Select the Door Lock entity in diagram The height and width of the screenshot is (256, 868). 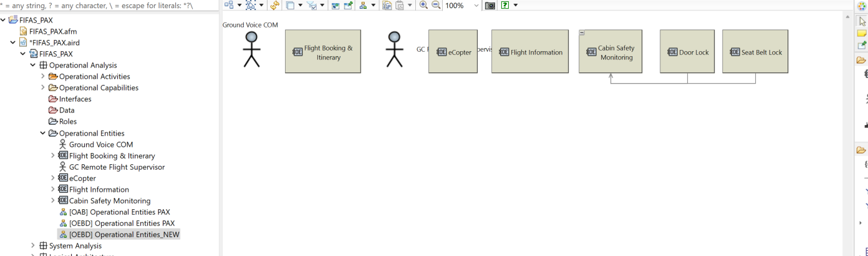687,52
